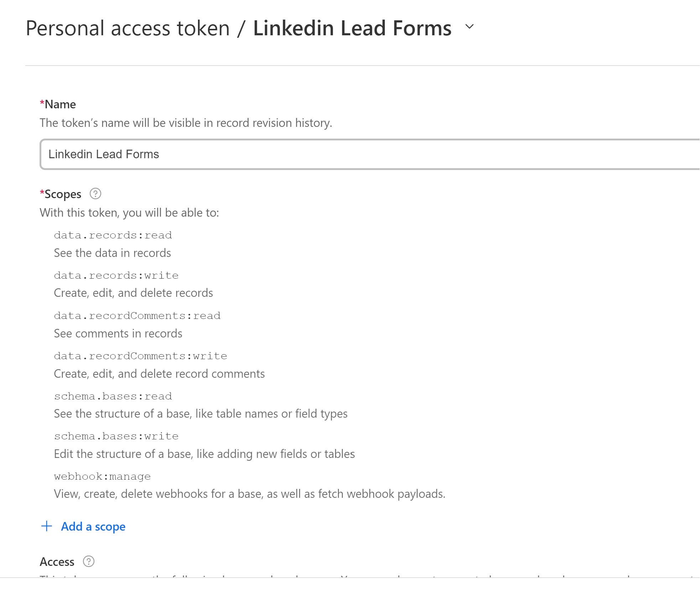Viewport: 700px width, 604px height.
Task: Select the schema.bases:write scope
Action: tap(116, 436)
